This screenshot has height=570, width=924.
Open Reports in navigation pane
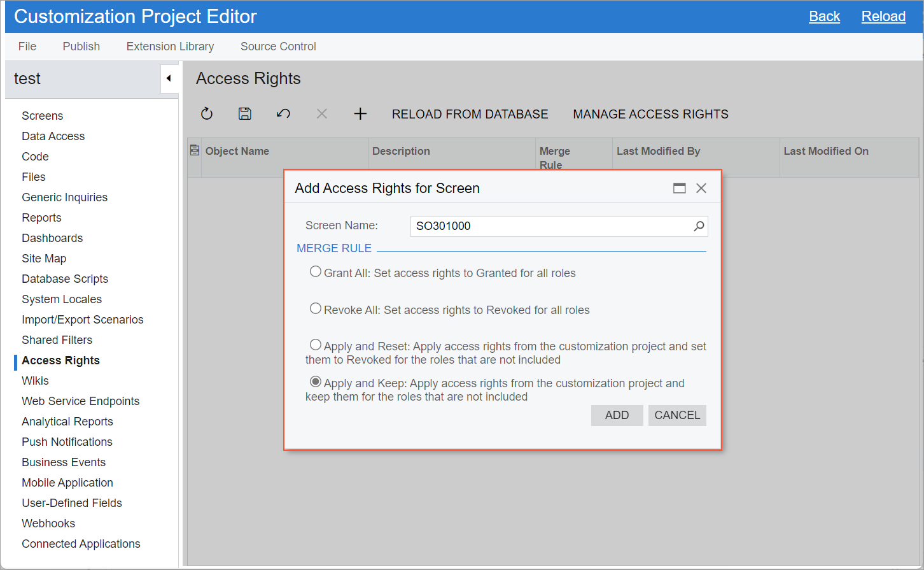41,218
